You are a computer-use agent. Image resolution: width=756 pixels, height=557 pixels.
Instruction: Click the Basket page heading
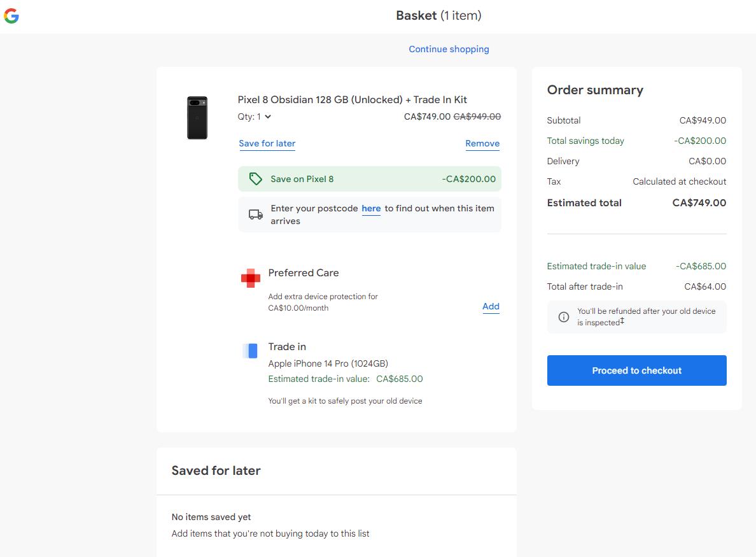(438, 15)
